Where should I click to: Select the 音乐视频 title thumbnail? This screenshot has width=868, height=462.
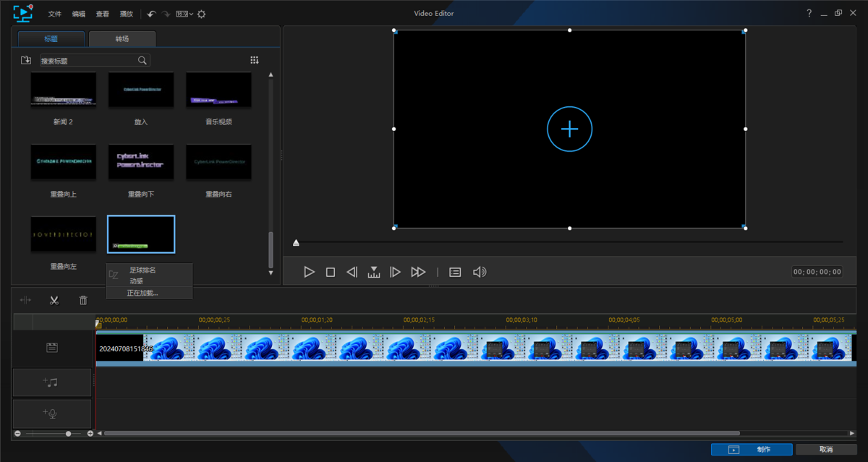(218, 90)
